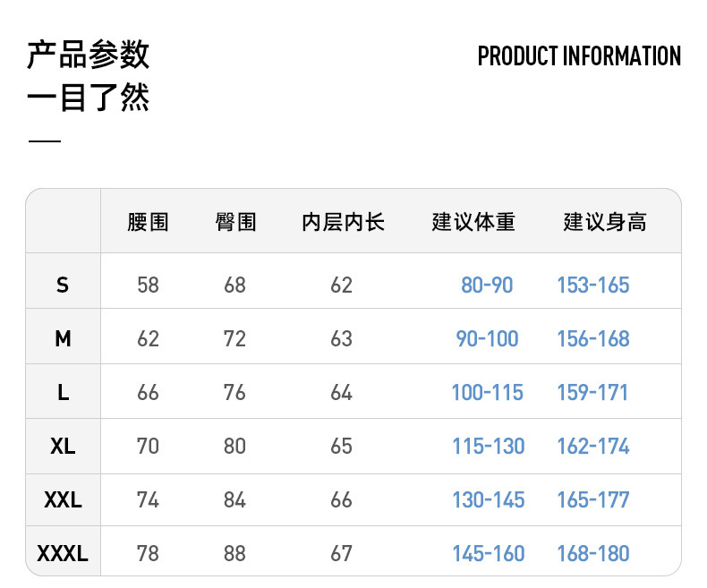The width and height of the screenshot is (707, 588).
Task: Choose the XXL size row label
Action: click(x=63, y=500)
